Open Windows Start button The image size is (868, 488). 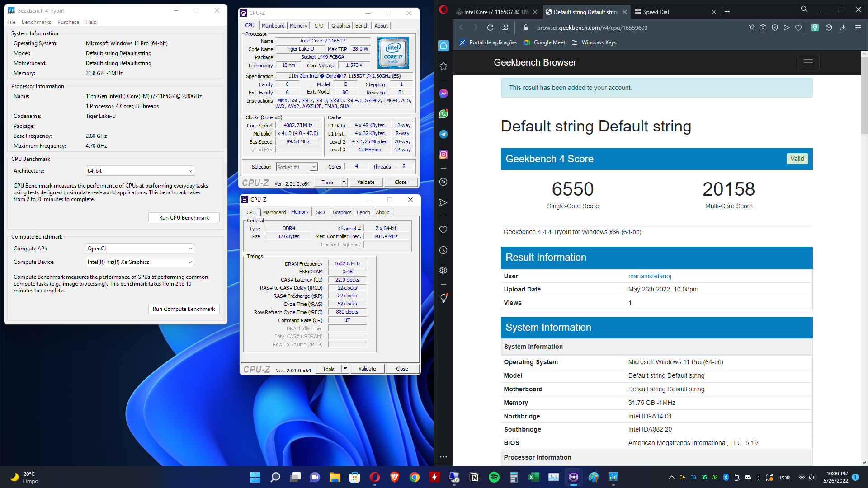pyautogui.click(x=255, y=477)
